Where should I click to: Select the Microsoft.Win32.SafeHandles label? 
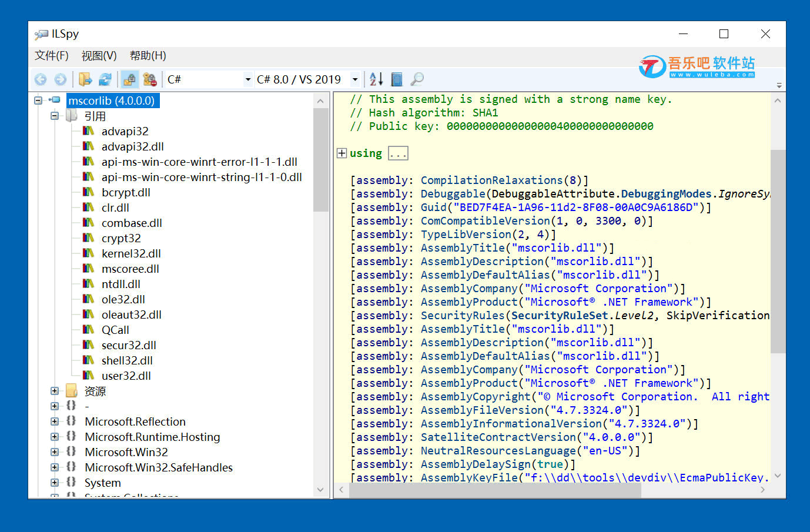pyautogui.click(x=159, y=467)
